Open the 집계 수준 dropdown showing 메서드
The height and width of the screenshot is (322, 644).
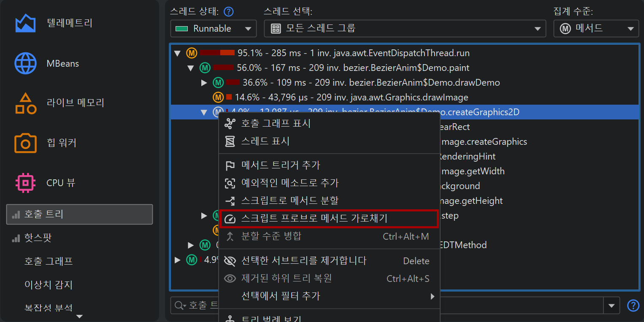[596, 29]
